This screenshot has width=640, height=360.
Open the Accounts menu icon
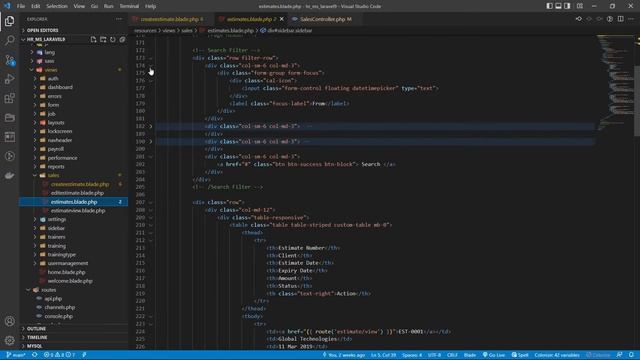pos(9,321)
